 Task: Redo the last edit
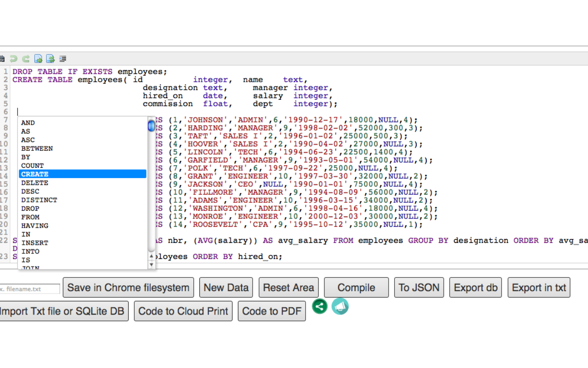pos(25,58)
